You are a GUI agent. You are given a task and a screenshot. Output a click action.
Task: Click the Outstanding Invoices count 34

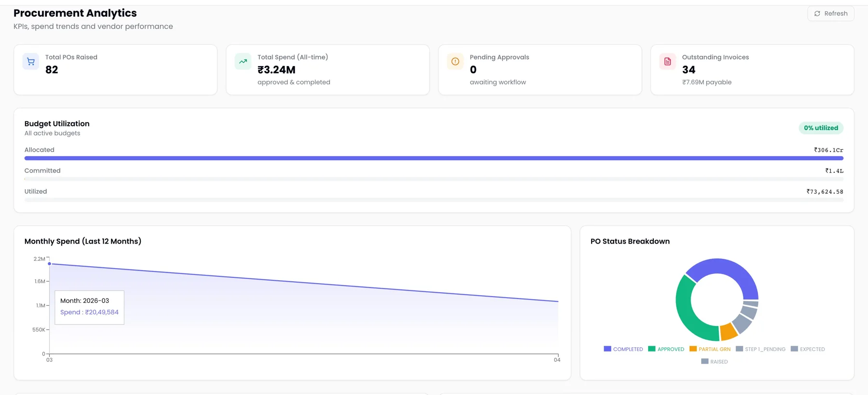point(689,70)
